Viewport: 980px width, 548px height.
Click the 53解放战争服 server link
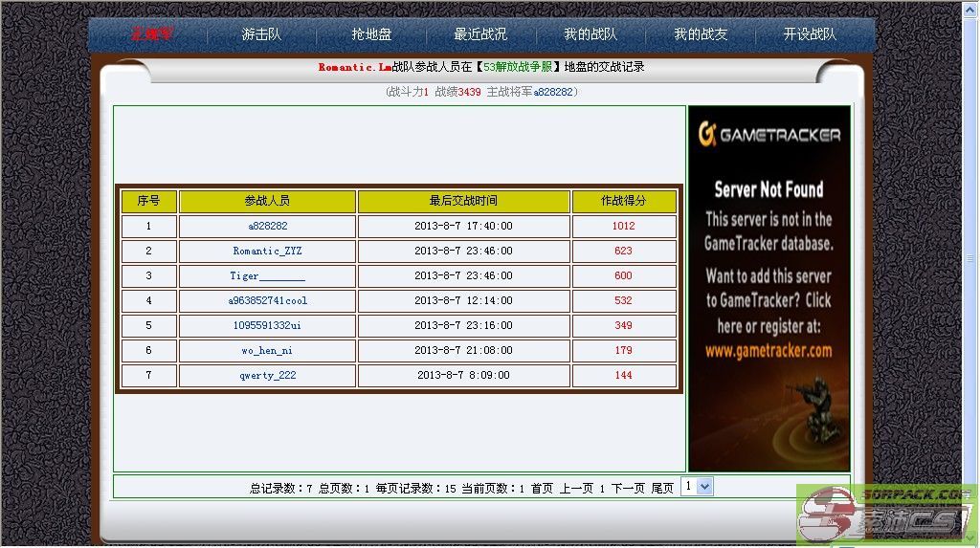(518, 67)
